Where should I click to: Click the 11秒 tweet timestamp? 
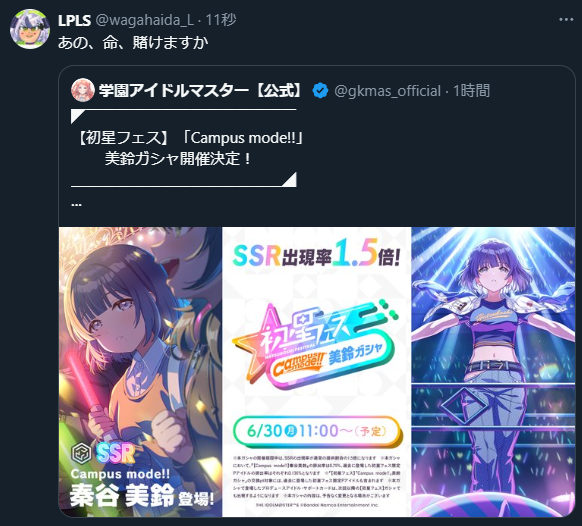[x=221, y=20]
